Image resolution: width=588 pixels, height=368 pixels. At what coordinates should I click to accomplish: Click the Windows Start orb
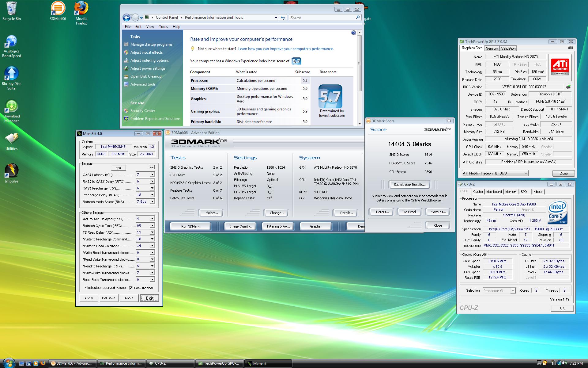point(9,363)
